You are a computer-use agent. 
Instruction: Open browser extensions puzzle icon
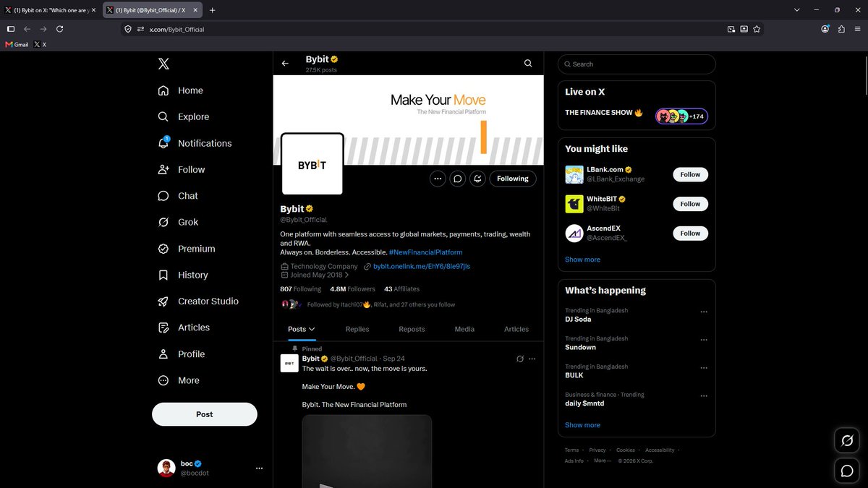click(x=841, y=29)
